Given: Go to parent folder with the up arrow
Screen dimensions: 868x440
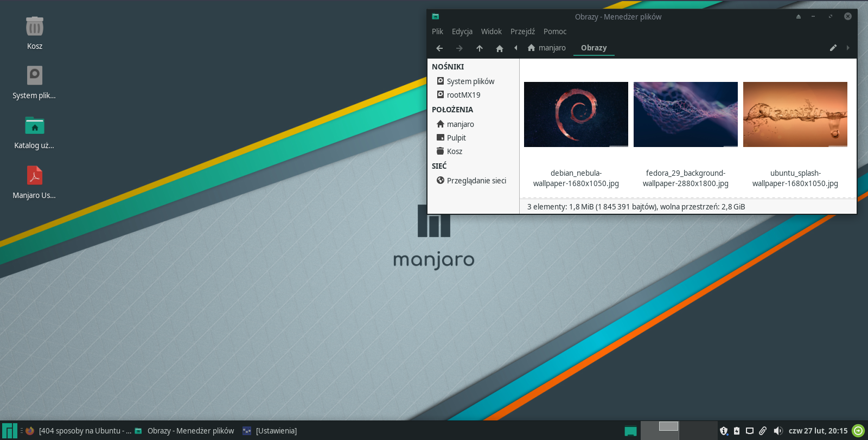Looking at the screenshot, I should (x=480, y=48).
